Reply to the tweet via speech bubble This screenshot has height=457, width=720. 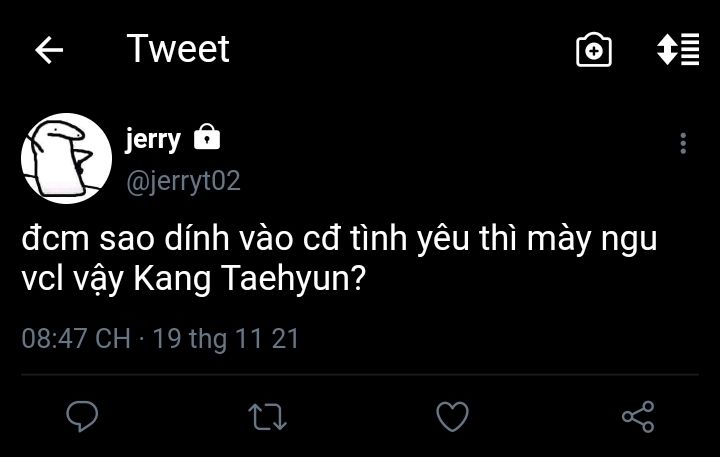point(81,415)
